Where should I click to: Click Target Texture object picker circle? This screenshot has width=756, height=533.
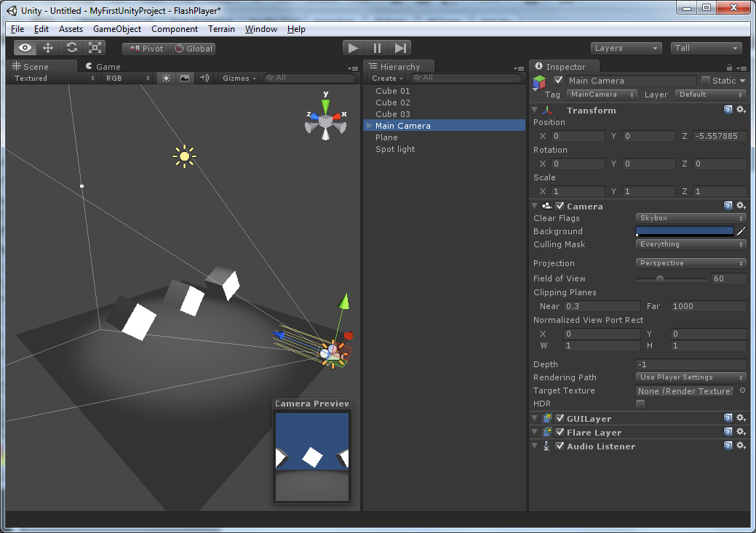click(x=742, y=390)
